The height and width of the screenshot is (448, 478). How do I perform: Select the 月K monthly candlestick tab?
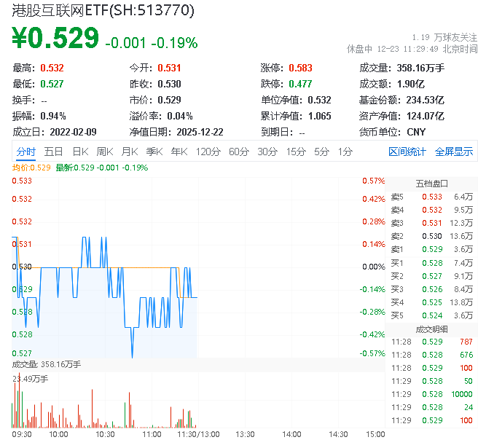(x=130, y=152)
